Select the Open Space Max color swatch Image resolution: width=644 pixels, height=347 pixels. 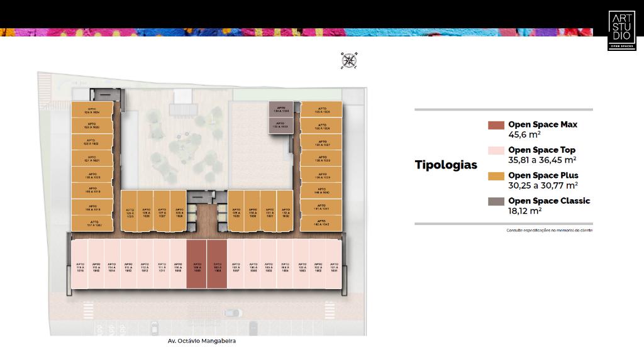496,125
